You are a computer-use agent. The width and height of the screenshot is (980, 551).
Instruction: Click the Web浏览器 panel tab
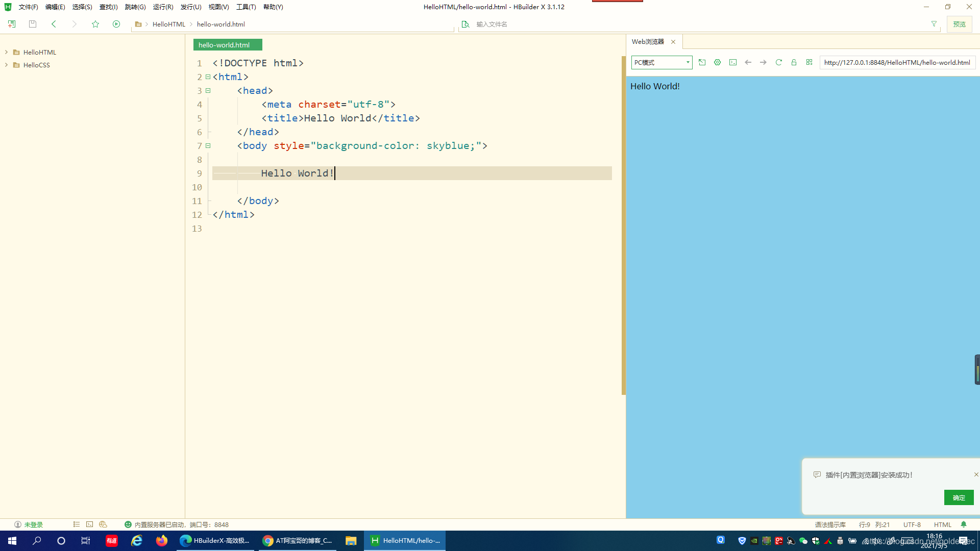pos(648,42)
